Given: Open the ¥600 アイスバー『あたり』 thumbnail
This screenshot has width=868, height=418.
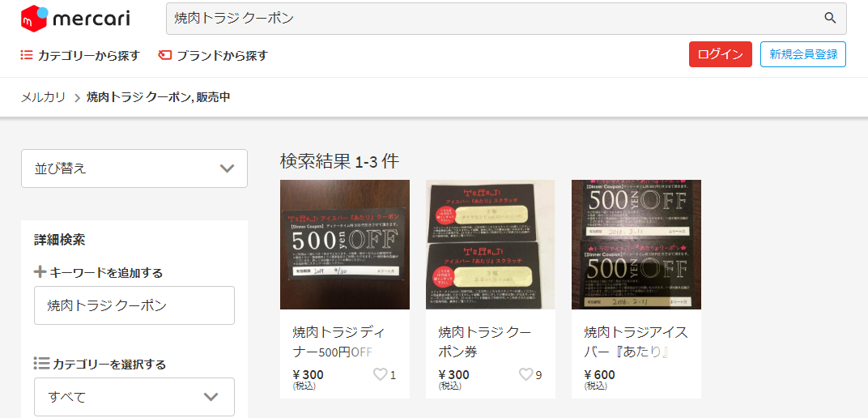Looking at the screenshot, I should click(636, 244).
